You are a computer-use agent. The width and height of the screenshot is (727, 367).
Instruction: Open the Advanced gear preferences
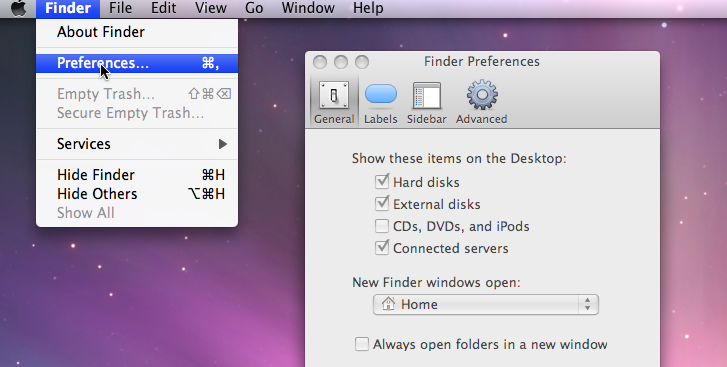pos(482,95)
